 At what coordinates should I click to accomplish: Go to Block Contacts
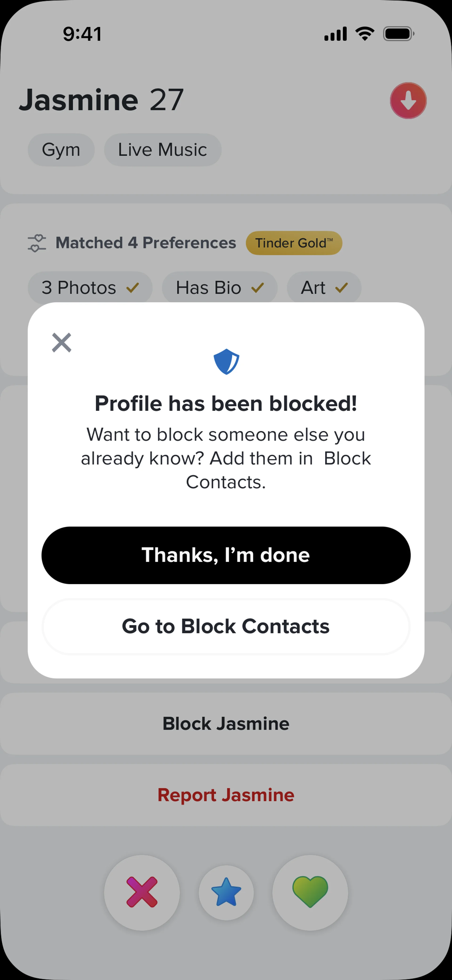tap(226, 627)
